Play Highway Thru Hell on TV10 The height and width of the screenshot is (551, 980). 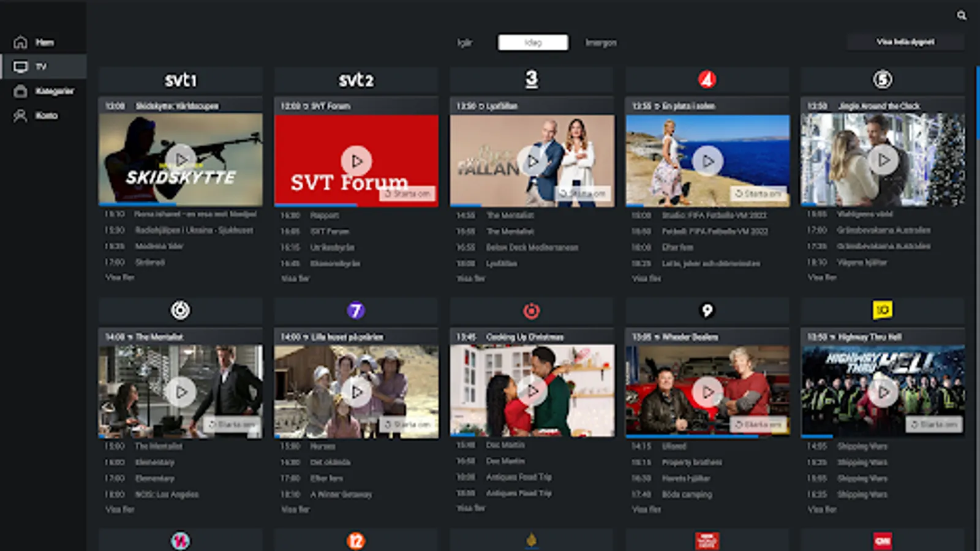883,391
